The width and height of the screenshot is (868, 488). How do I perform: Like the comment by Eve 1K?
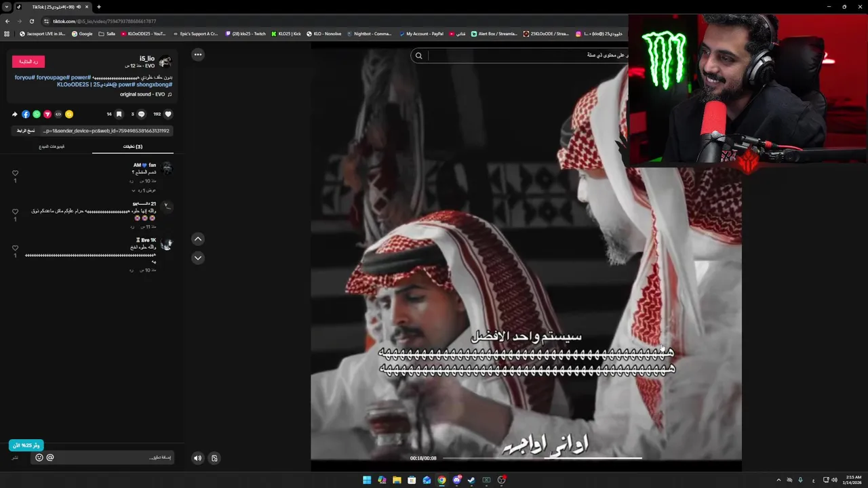click(x=15, y=248)
